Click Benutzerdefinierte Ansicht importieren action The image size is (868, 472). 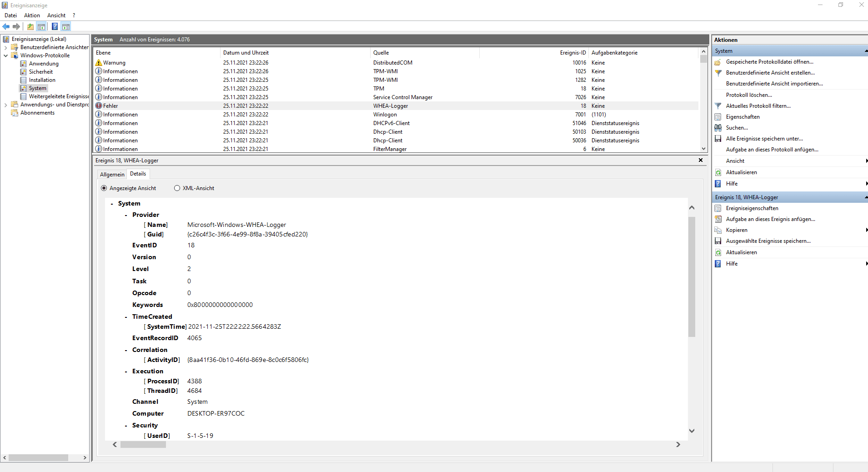tap(774, 84)
